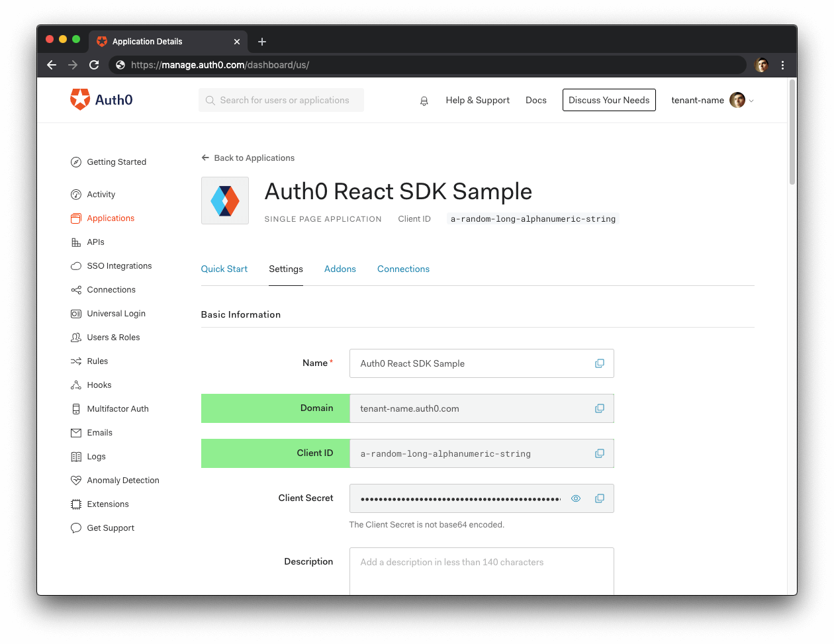This screenshot has width=834, height=644.
Task: Close the Application Details browser tab
Action: [237, 42]
